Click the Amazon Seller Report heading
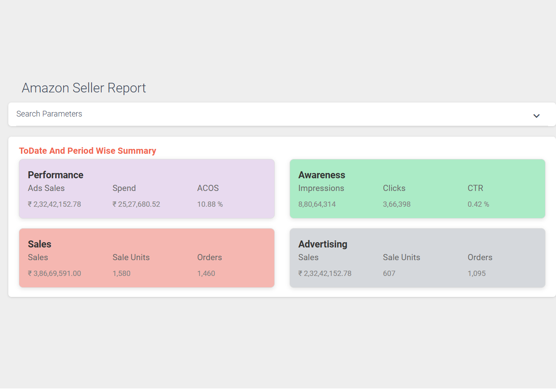 click(84, 88)
